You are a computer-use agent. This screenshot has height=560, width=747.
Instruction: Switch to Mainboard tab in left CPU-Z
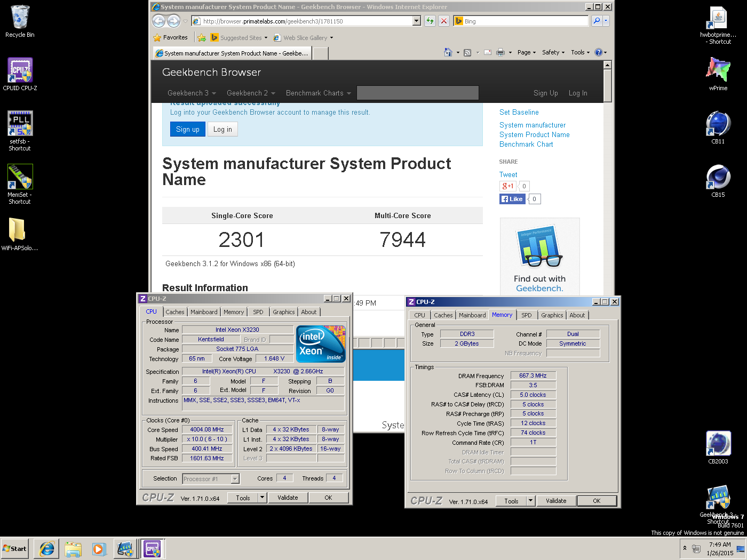coord(204,312)
